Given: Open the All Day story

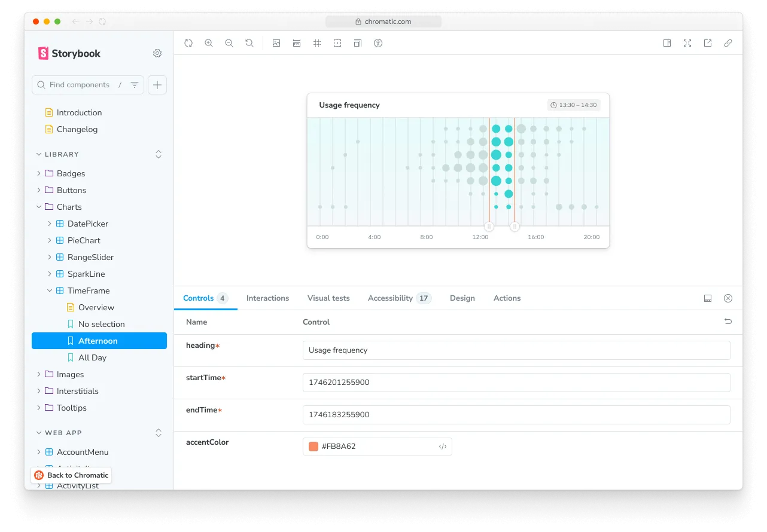Looking at the screenshot, I should (x=92, y=357).
